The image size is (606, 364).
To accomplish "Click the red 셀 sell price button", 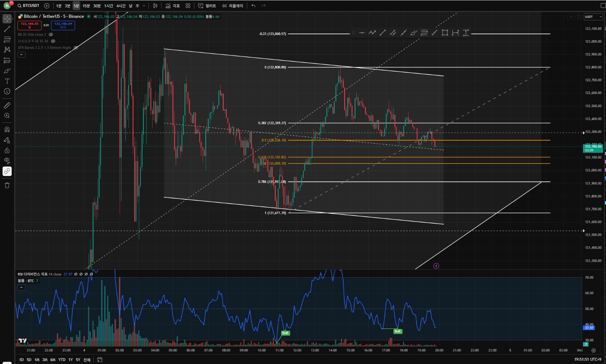I will [30, 26].
